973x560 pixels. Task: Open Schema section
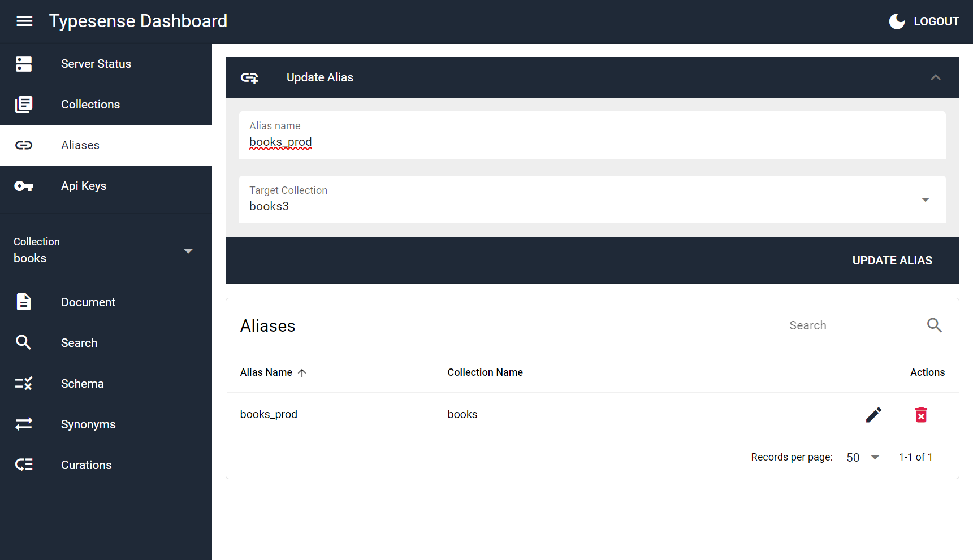click(x=106, y=384)
